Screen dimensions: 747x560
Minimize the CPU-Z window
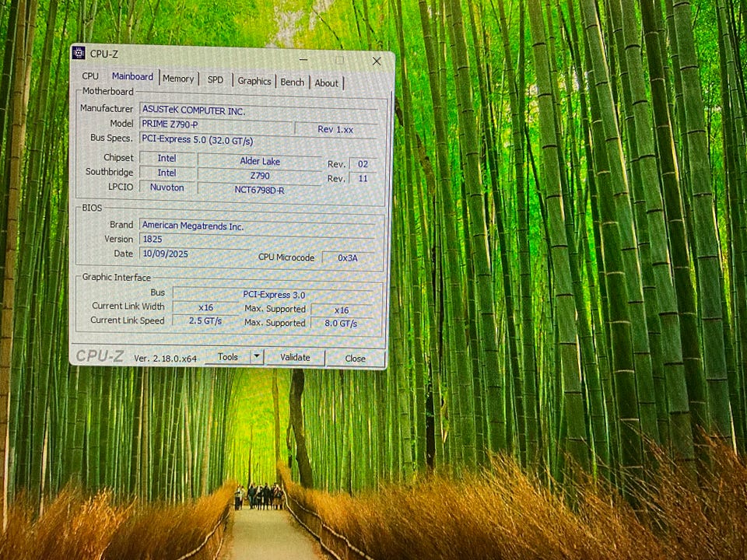pos(303,60)
